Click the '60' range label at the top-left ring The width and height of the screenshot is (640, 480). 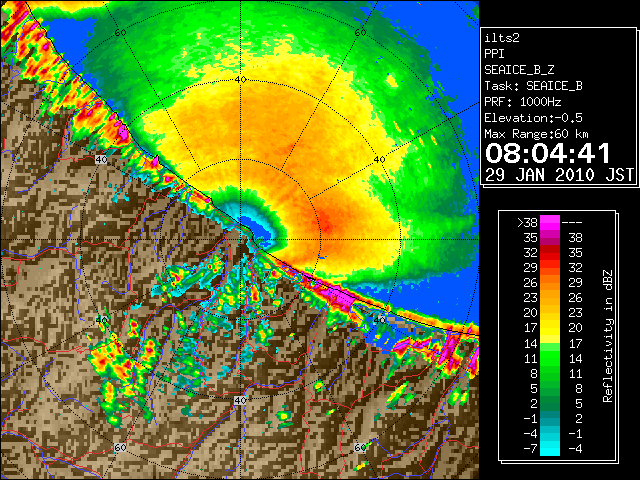120,33
